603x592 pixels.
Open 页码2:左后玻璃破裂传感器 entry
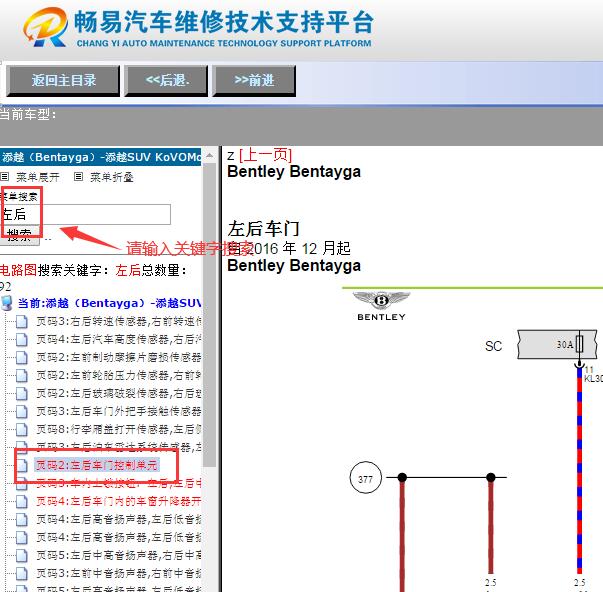pyautogui.click(x=118, y=394)
